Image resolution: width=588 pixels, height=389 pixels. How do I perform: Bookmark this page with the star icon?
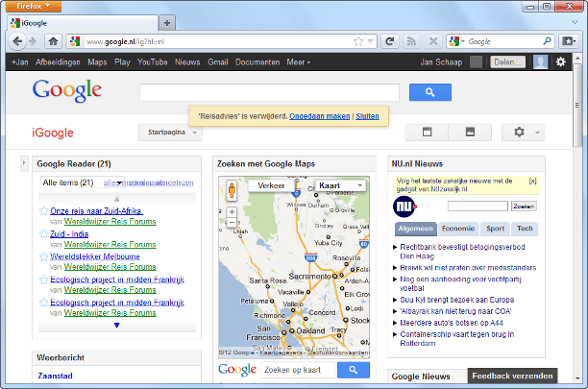(358, 41)
